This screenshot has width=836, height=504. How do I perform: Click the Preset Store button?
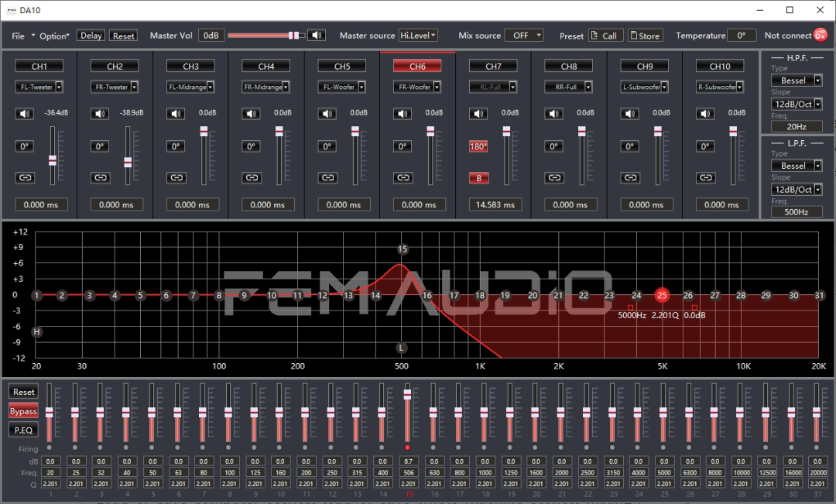645,36
